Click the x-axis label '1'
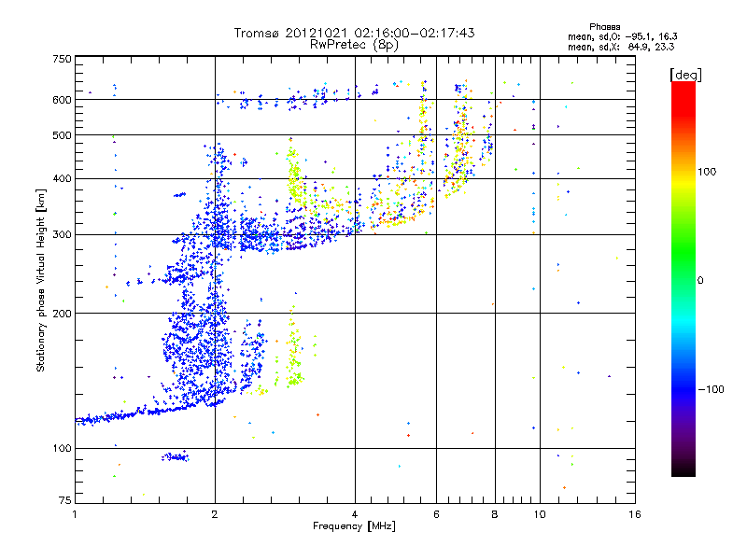The image size is (747, 560). tap(75, 514)
